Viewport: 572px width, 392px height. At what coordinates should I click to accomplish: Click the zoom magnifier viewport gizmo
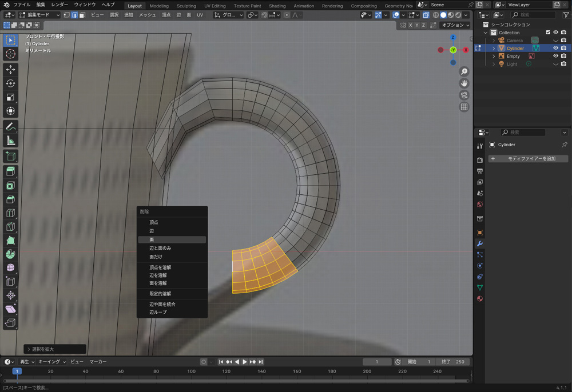(464, 71)
